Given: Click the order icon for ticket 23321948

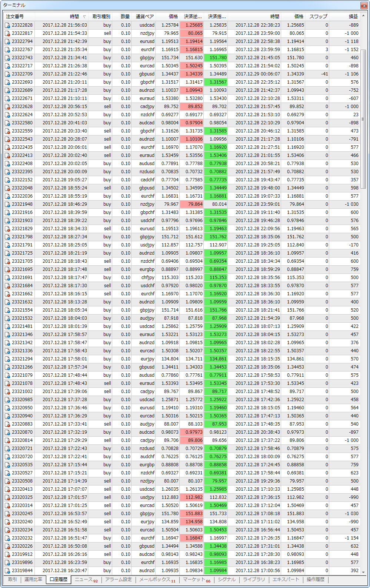Looking at the screenshot, I should pyautogui.click(x=7, y=204).
